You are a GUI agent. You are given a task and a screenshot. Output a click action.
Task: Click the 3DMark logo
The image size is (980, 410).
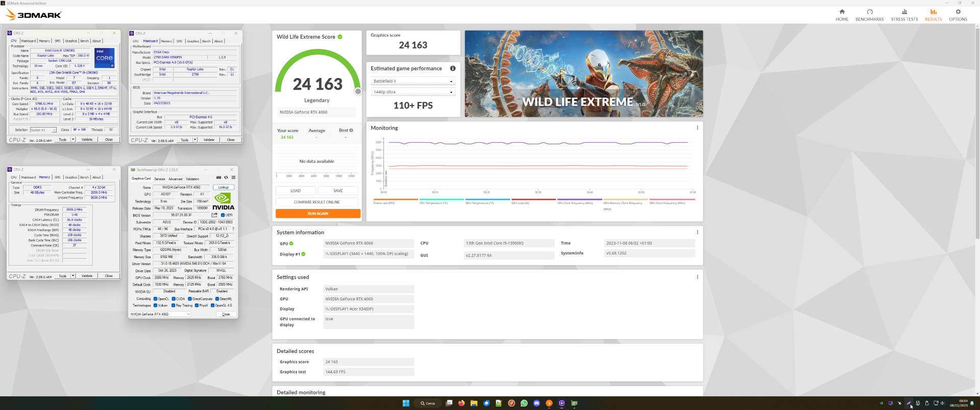coord(33,15)
